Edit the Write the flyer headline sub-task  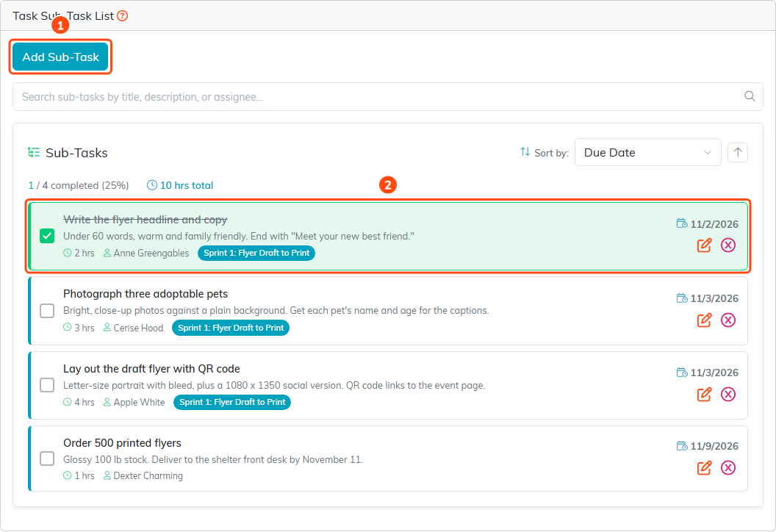(x=704, y=245)
